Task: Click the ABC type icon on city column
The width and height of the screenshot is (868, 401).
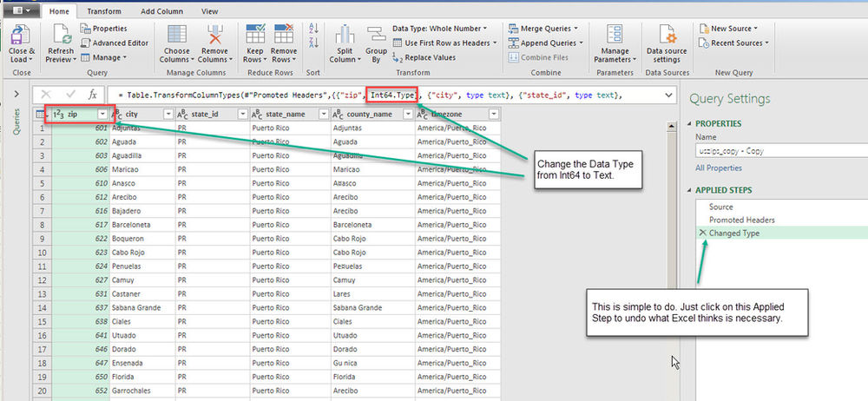Action: tap(117, 114)
